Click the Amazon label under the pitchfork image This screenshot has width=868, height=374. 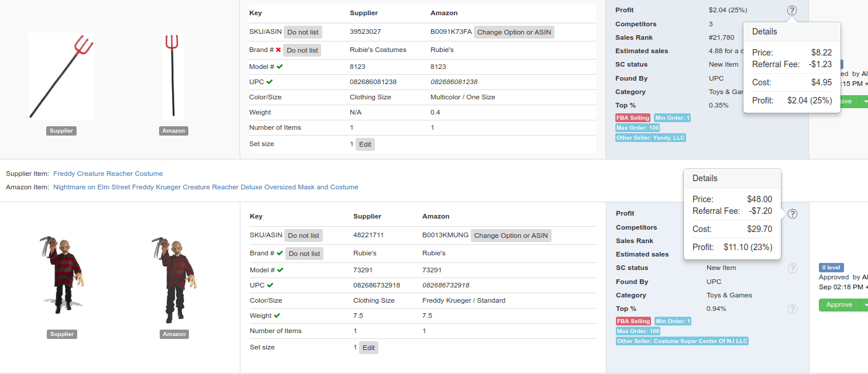pyautogui.click(x=174, y=131)
